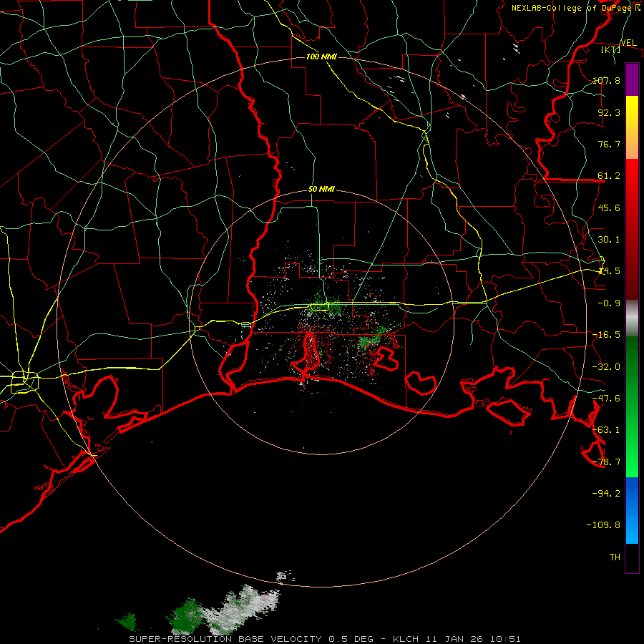Click the 45.6 velocity scale label
This screenshot has height=644, width=644.
click(x=609, y=208)
